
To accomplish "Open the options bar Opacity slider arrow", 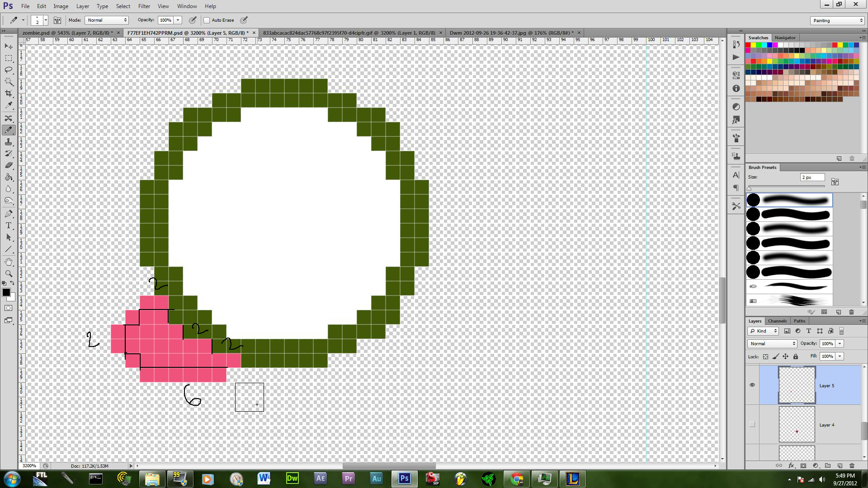I will [178, 20].
